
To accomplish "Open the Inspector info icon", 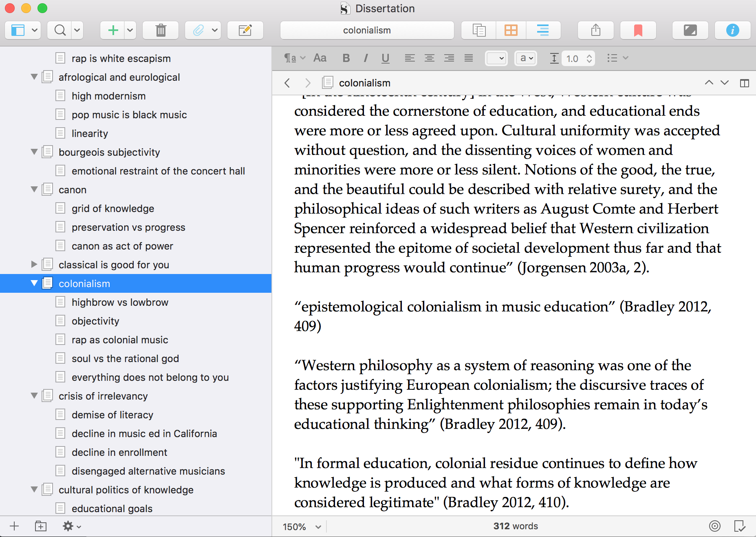I will (732, 30).
